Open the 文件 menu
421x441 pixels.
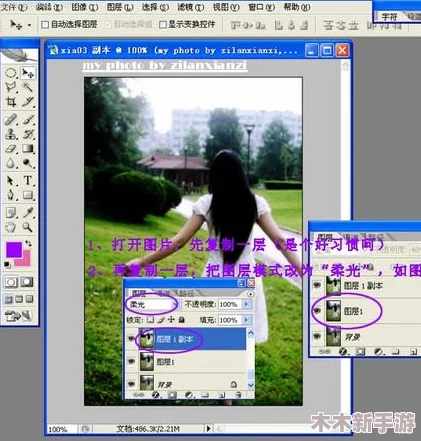click(x=13, y=7)
